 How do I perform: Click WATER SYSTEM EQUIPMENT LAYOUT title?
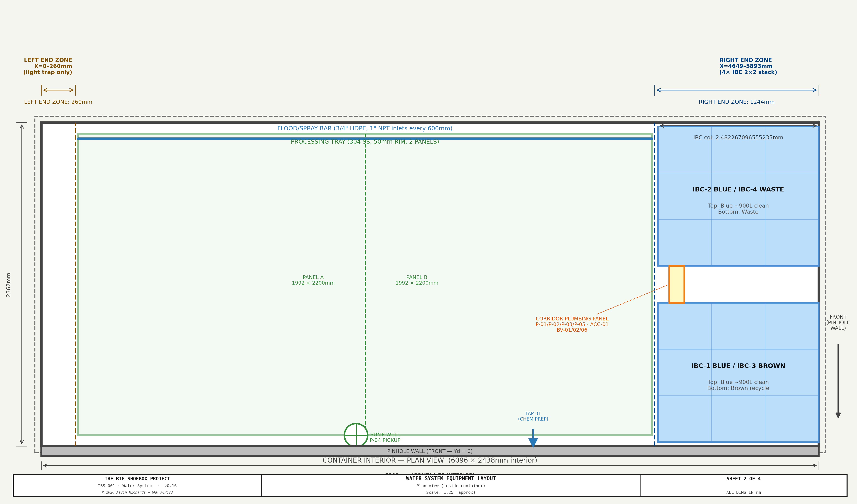point(451,478)
